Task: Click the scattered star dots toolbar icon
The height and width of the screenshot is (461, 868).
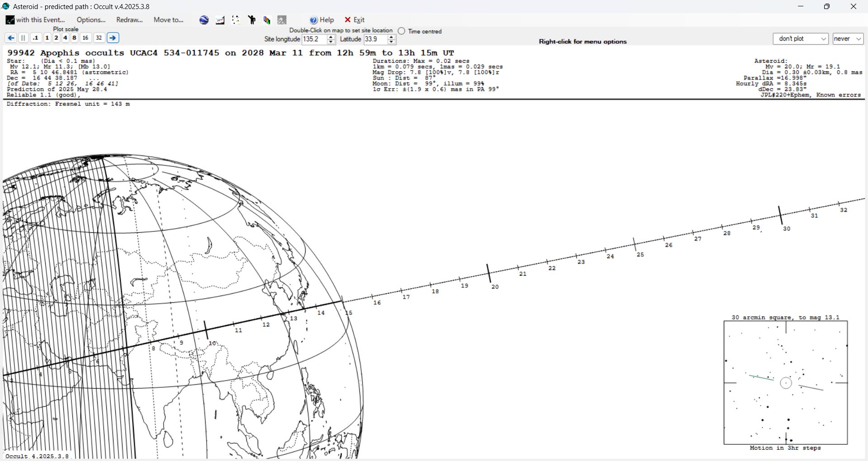Action: pyautogui.click(x=236, y=20)
